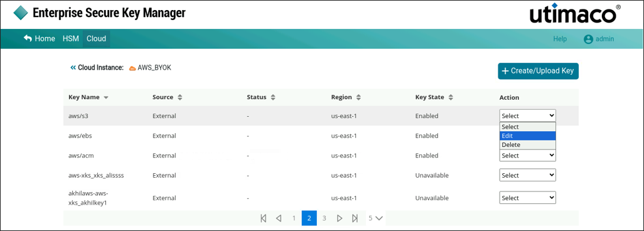Open page 1 of the key list
The height and width of the screenshot is (231, 644).
coord(294,218)
